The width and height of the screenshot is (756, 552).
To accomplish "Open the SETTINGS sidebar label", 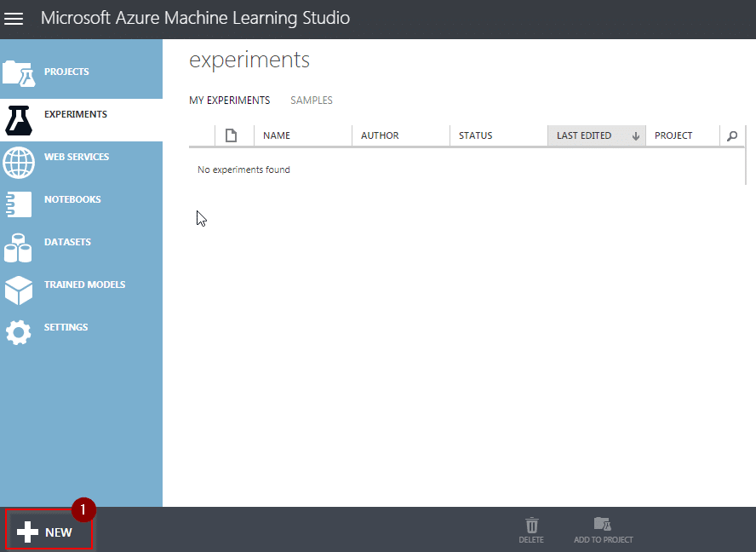I will tap(66, 327).
